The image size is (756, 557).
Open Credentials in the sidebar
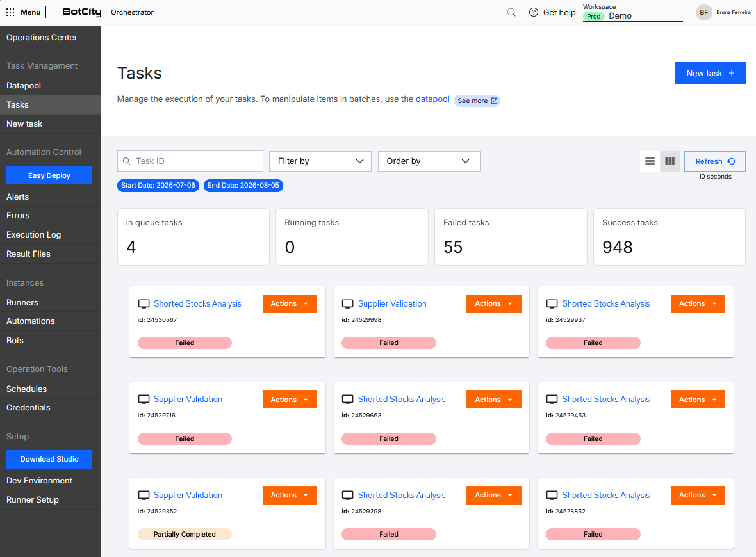click(x=50, y=407)
